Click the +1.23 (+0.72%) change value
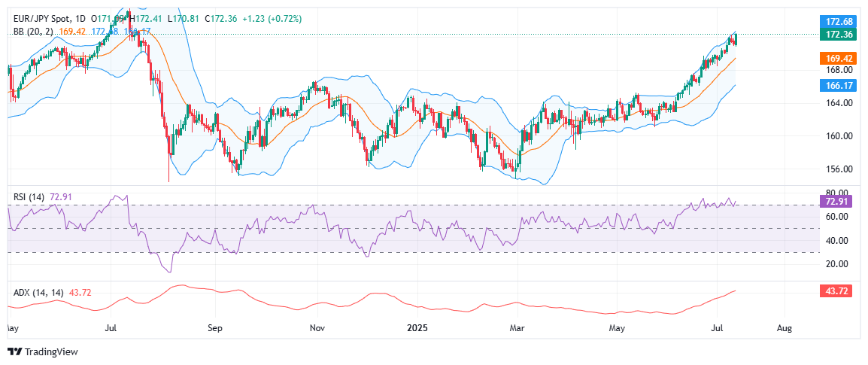This screenshot has height=365, width=868. click(269, 18)
